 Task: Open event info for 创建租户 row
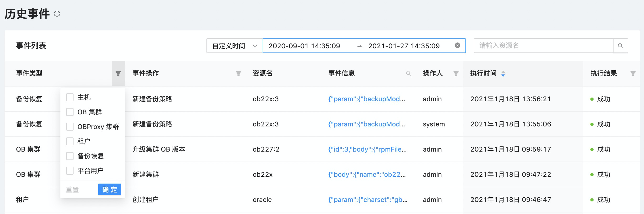(368, 200)
